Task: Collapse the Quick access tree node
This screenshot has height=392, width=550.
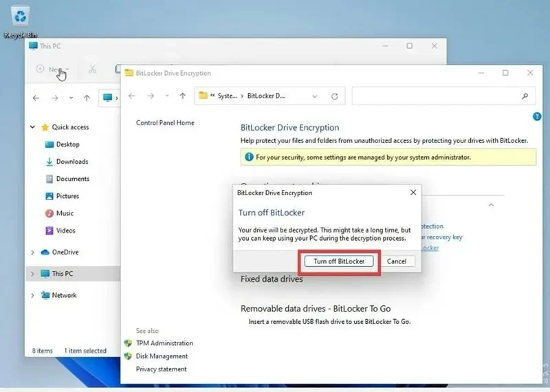Action: 32,127
